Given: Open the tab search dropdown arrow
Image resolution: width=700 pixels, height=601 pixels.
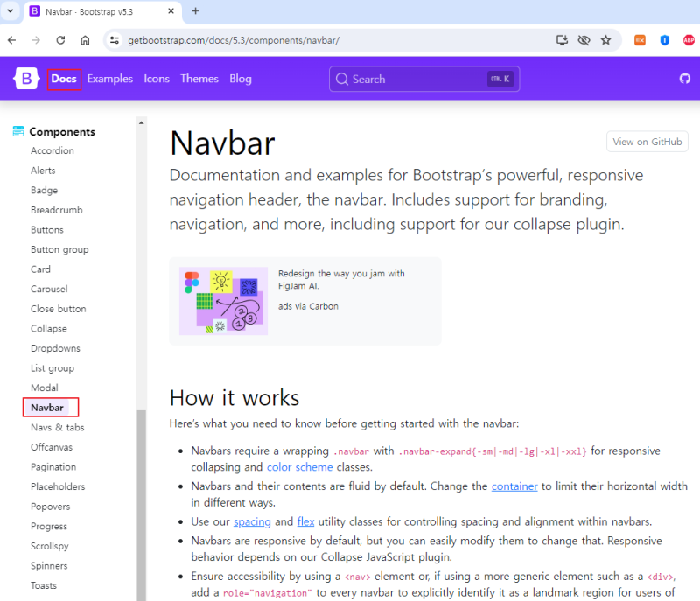Looking at the screenshot, I should pos(10,11).
